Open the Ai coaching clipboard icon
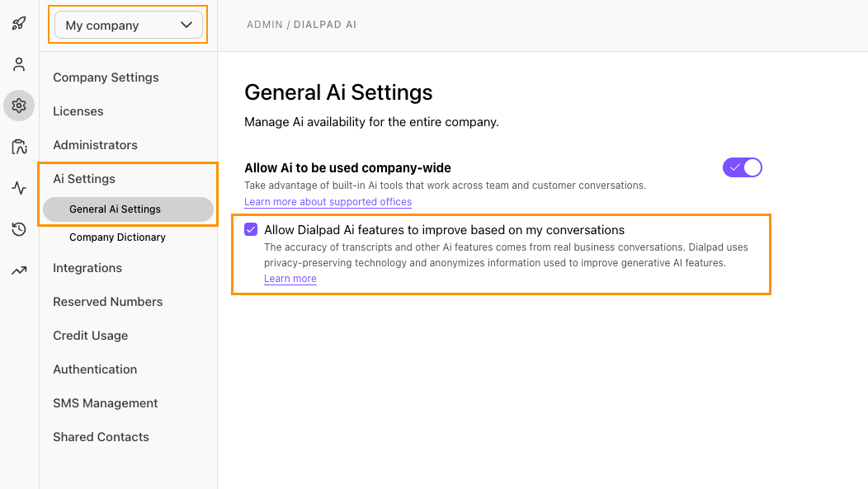 point(19,147)
